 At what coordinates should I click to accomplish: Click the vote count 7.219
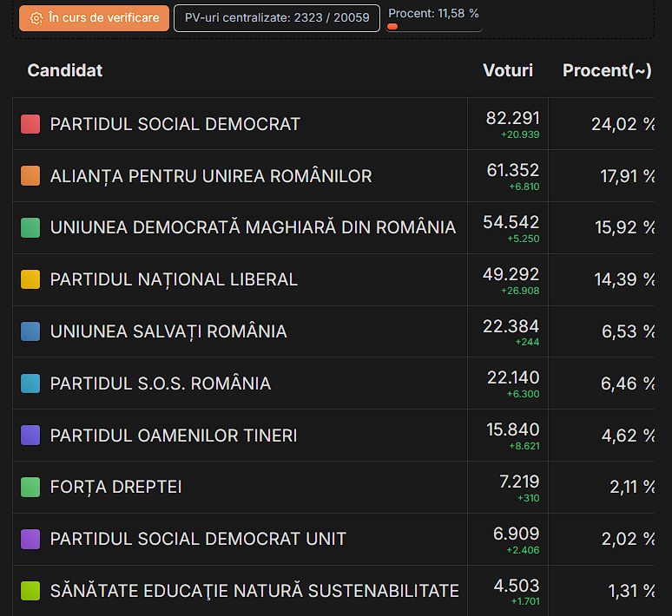(x=519, y=482)
